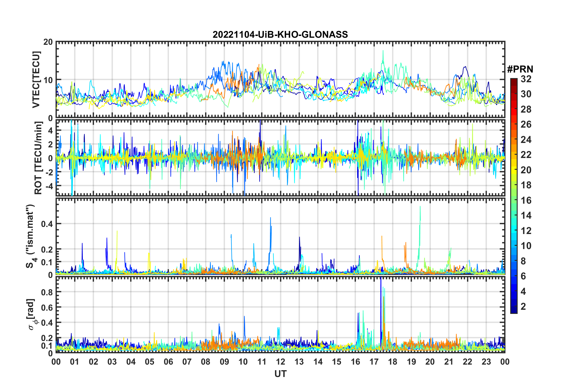Click the x-axis tick label 04

point(131,362)
